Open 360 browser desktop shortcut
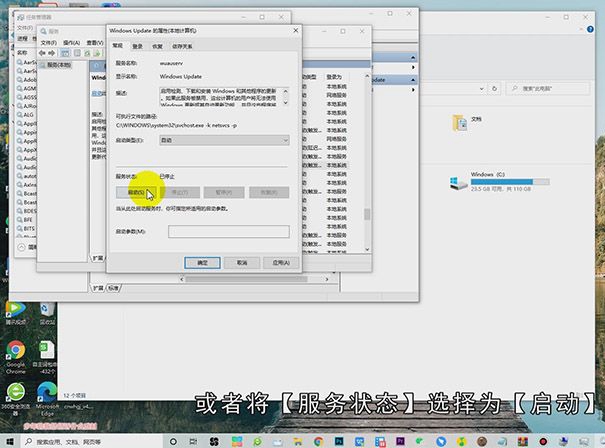The height and width of the screenshot is (448, 605). (15, 399)
